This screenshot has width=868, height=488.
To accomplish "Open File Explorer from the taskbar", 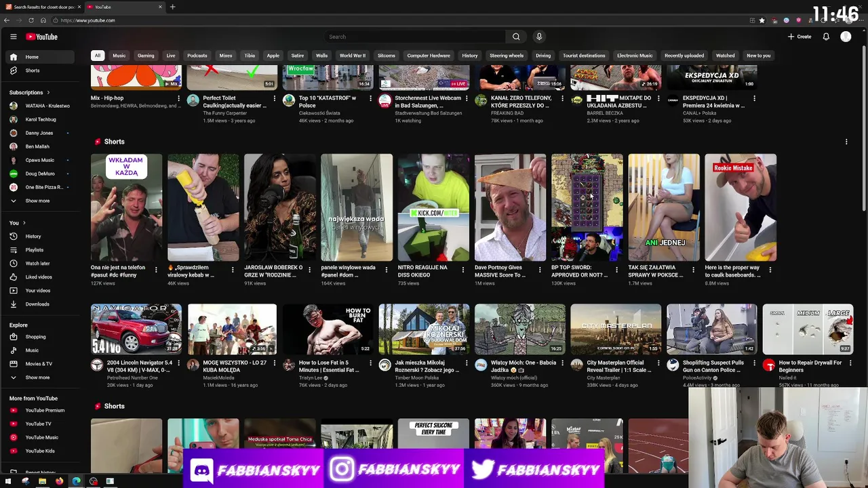I will tap(42, 481).
